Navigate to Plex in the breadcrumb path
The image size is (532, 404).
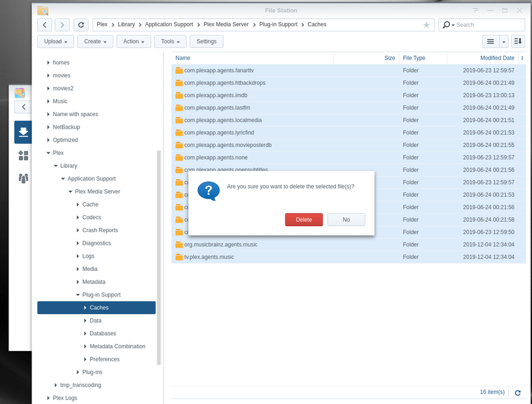pyautogui.click(x=102, y=24)
